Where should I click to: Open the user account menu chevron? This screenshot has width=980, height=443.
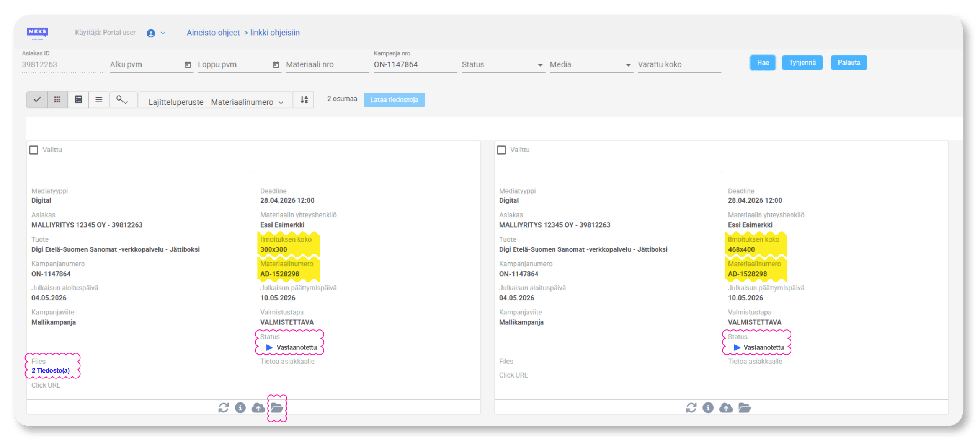[x=163, y=33]
